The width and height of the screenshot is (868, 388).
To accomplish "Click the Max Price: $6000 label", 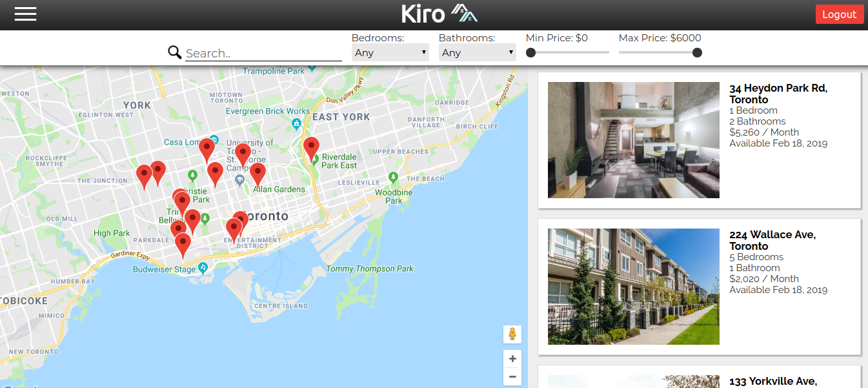I will 660,38.
